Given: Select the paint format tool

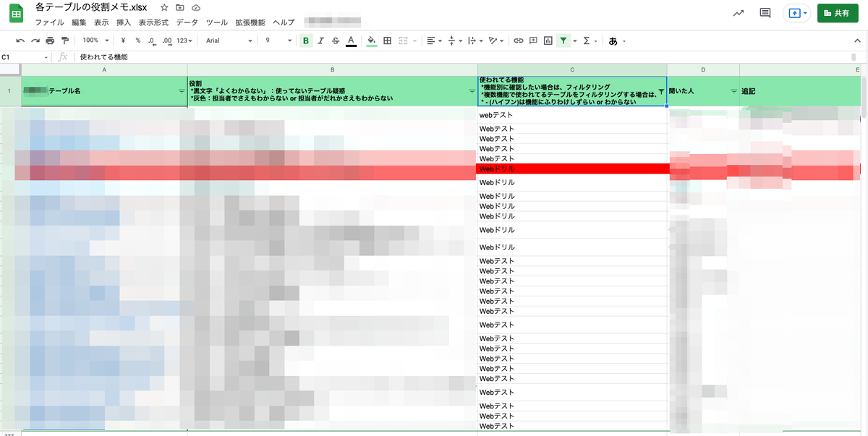Looking at the screenshot, I should point(65,41).
